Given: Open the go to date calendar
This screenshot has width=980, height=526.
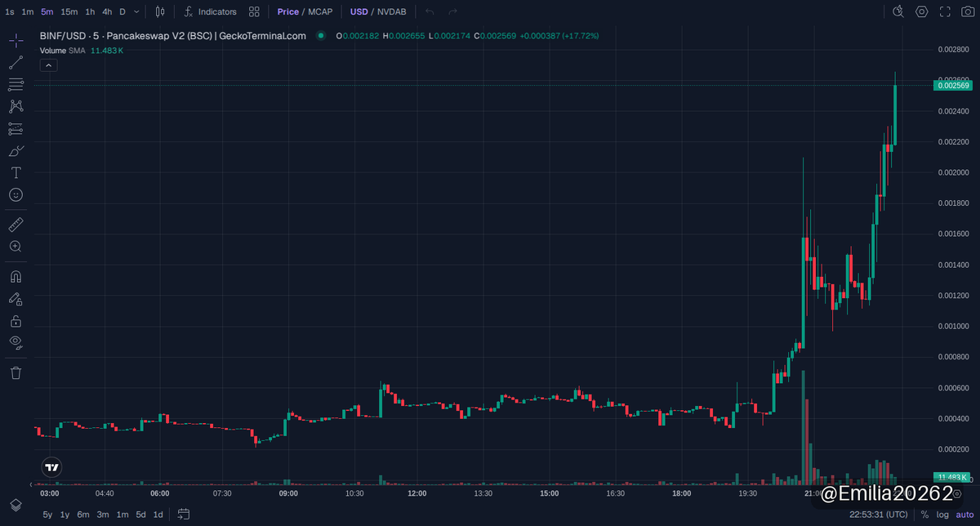Looking at the screenshot, I should (x=184, y=514).
